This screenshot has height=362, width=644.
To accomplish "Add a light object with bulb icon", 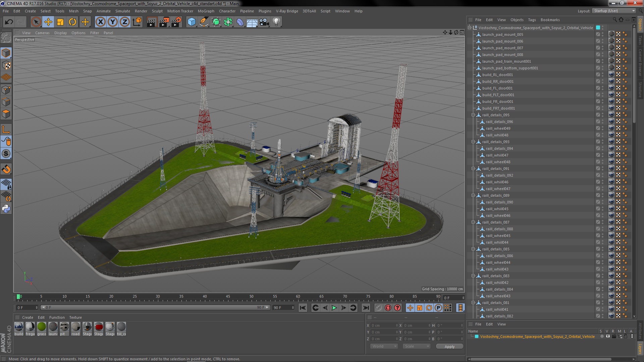I will coord(276,22).
